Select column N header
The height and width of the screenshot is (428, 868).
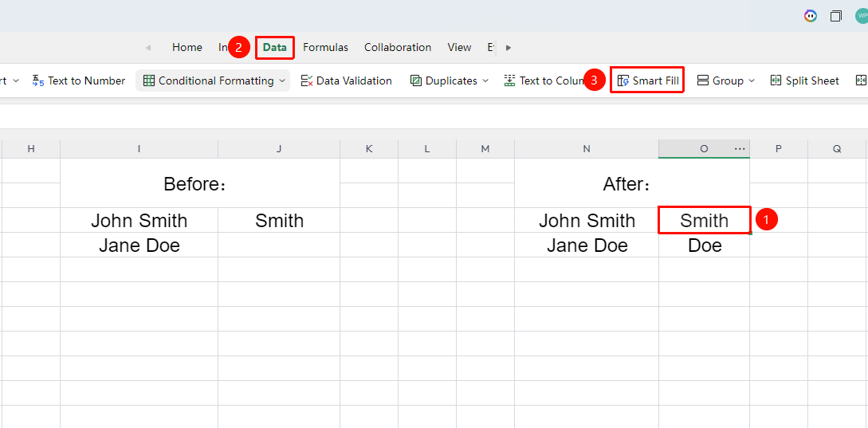586,148
